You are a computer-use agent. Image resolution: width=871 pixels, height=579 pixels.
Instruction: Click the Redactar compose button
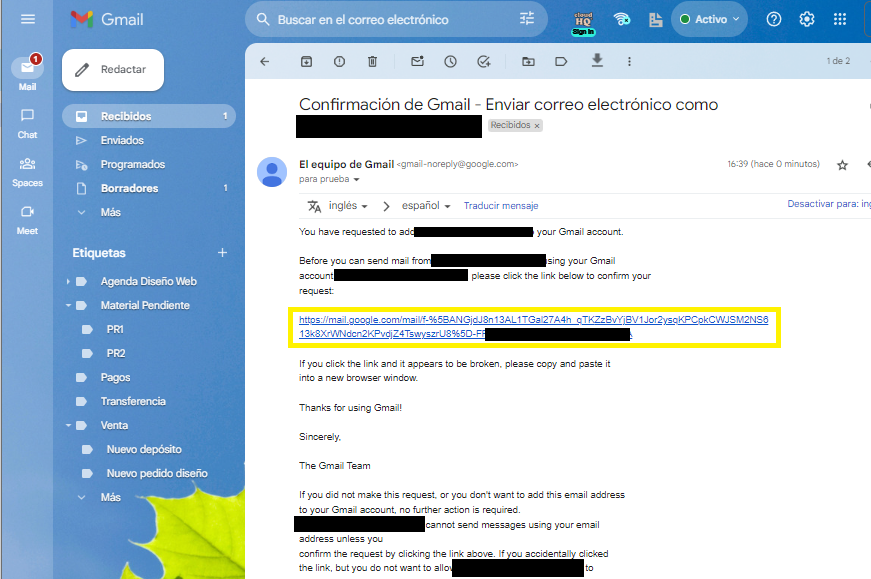[x=112, y=69]
